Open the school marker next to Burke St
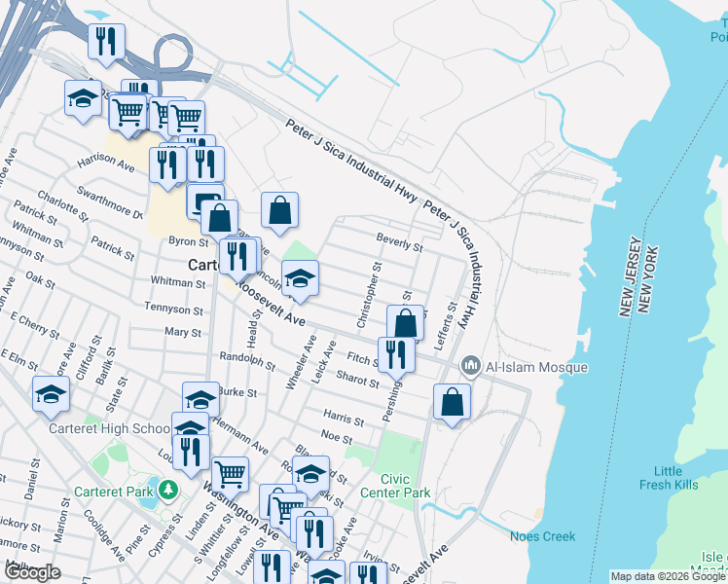Screen dimensions: 728x584 click(200, 399)
